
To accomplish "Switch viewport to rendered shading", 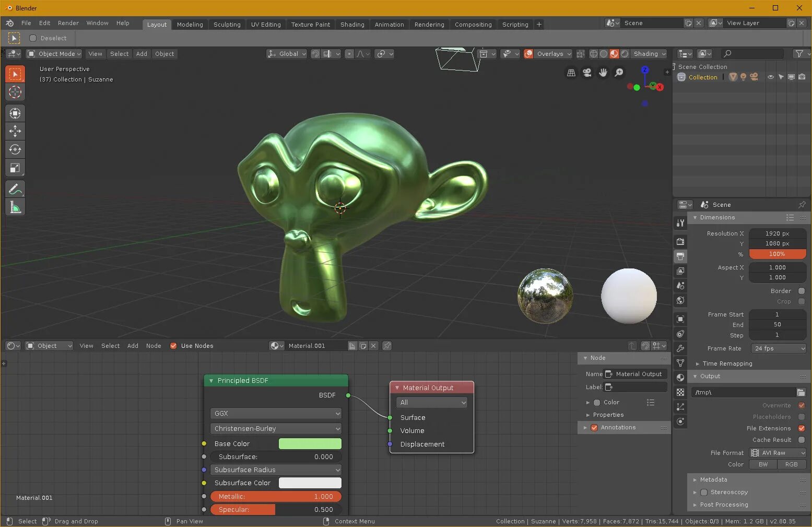I will 625,54.
